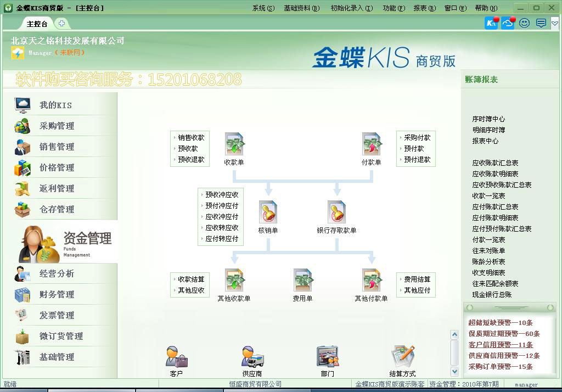Viewport: 562px width, 392px height.
Task: Click the 费用单 expense voucher icon
Action: click(x=304, y=281)
